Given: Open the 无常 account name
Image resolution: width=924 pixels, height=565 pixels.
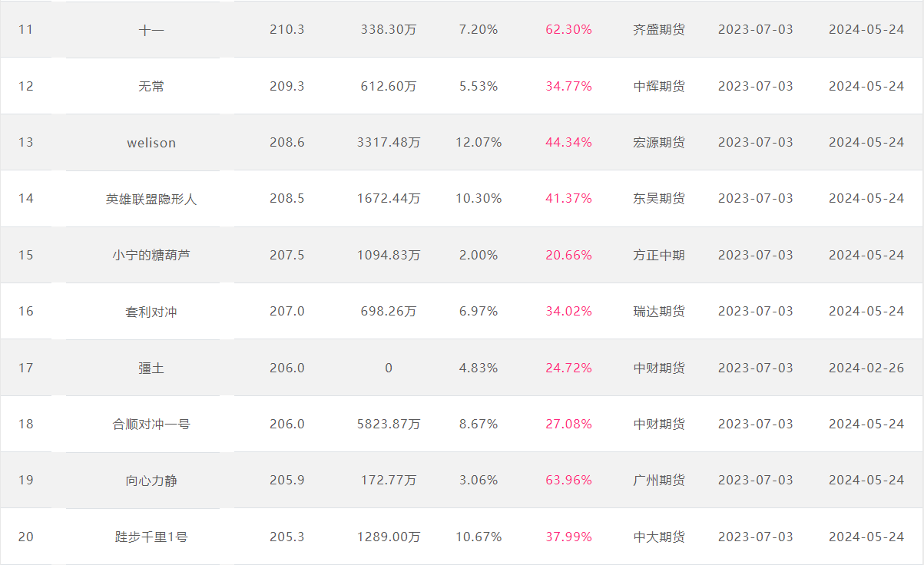Looking at the screenshot, I should pos(151,86).
